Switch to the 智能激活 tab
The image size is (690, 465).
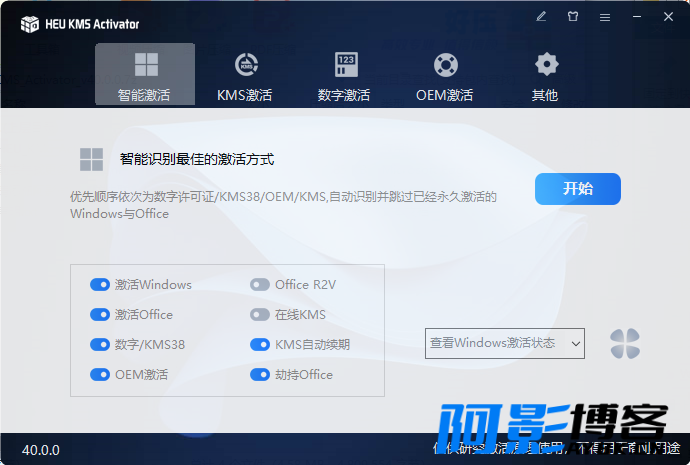point(145,74)
